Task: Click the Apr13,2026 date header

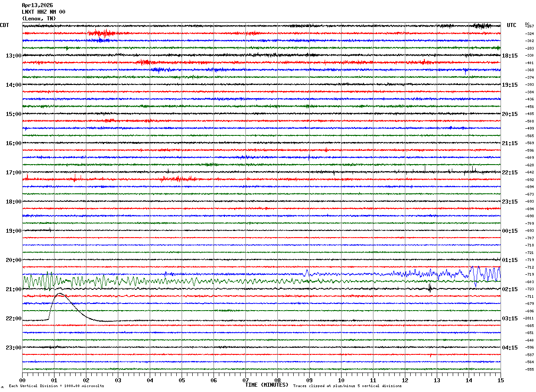Action: 37,5
